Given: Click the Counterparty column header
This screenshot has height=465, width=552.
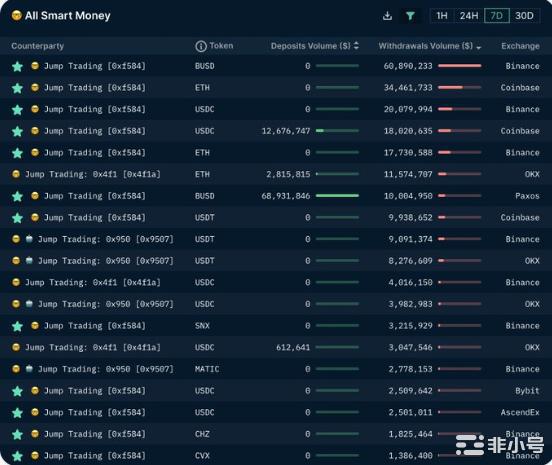Looking at the screenshot, I should tap(38, 46).
